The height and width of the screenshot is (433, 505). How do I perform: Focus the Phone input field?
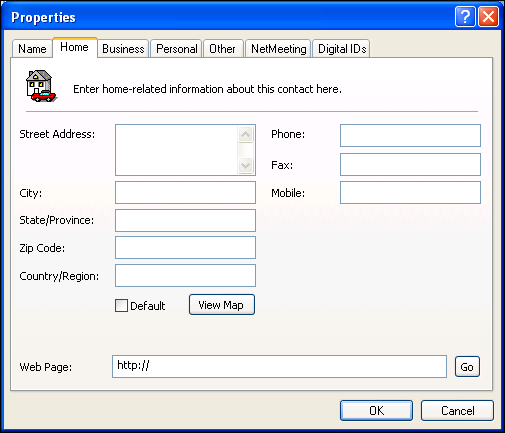[x=410, y=135]
